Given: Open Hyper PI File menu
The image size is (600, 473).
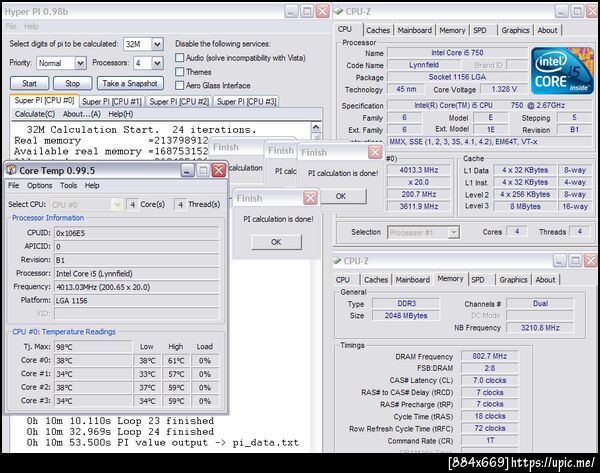Looking at the screenshot, I should coord(11,26).
